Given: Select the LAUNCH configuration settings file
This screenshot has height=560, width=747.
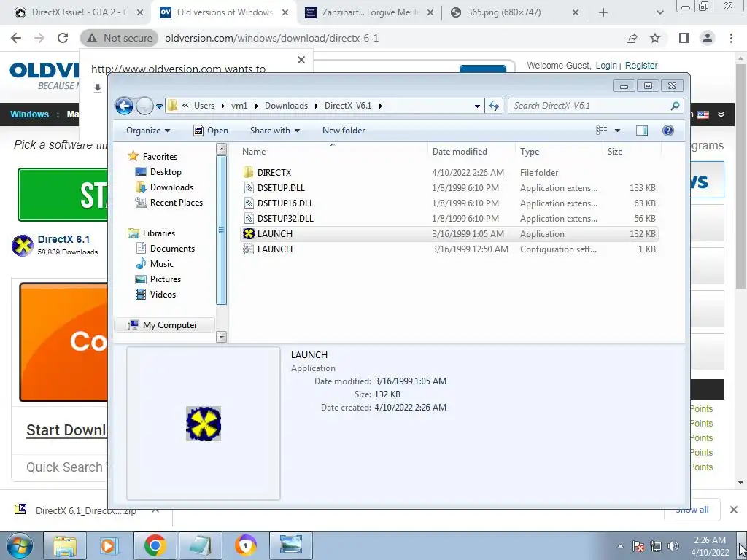Looking at the screenshot, I should point(449,249).
